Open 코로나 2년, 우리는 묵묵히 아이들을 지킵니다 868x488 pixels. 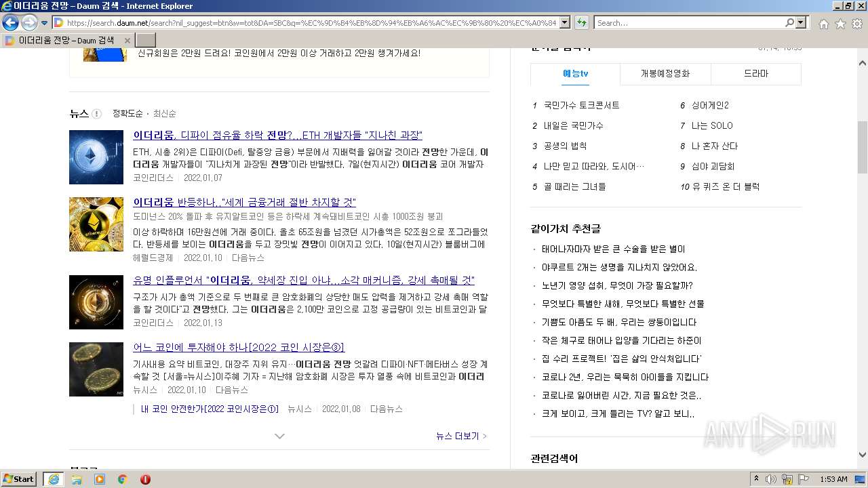(625, 378)
